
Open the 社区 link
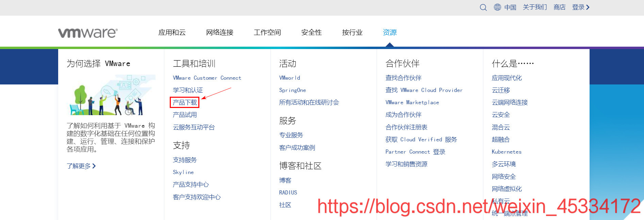coord(285,205)
